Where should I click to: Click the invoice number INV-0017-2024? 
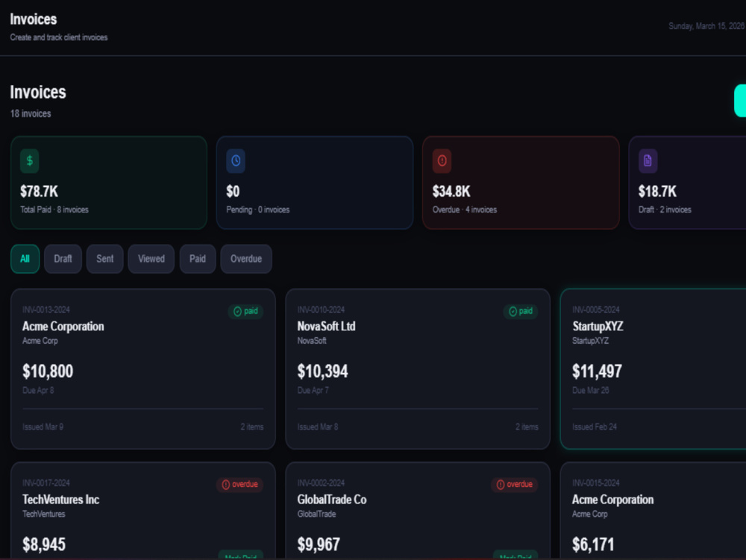46,483
